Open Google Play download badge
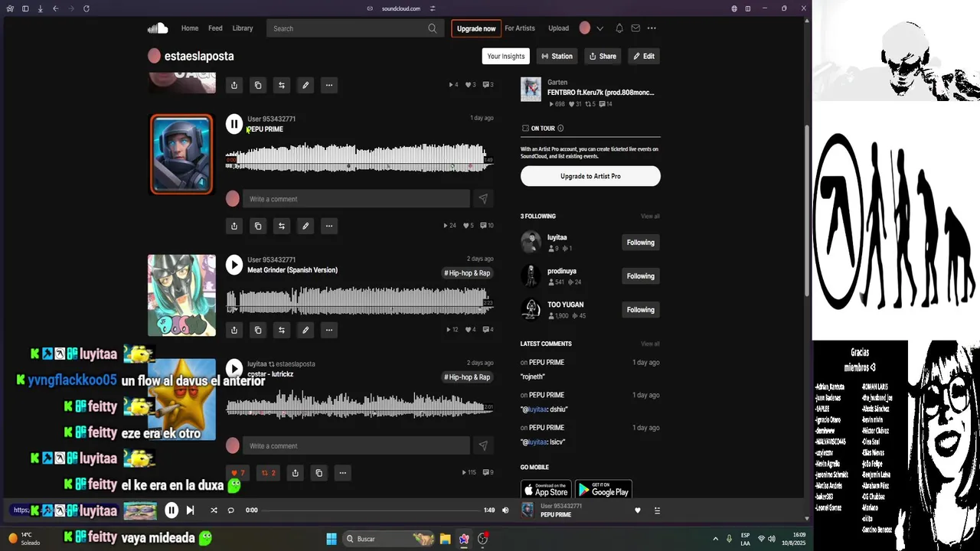 (x=603, y=490)
